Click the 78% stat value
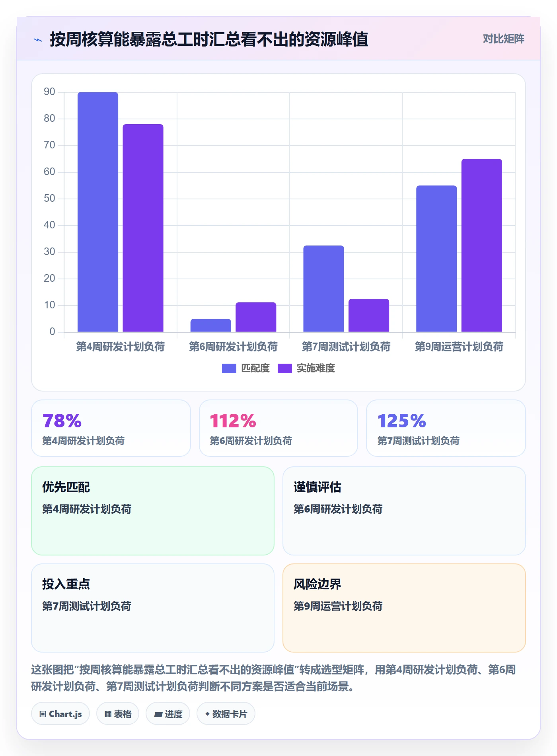Screen dimensions: 557x756 pos(62,421)
